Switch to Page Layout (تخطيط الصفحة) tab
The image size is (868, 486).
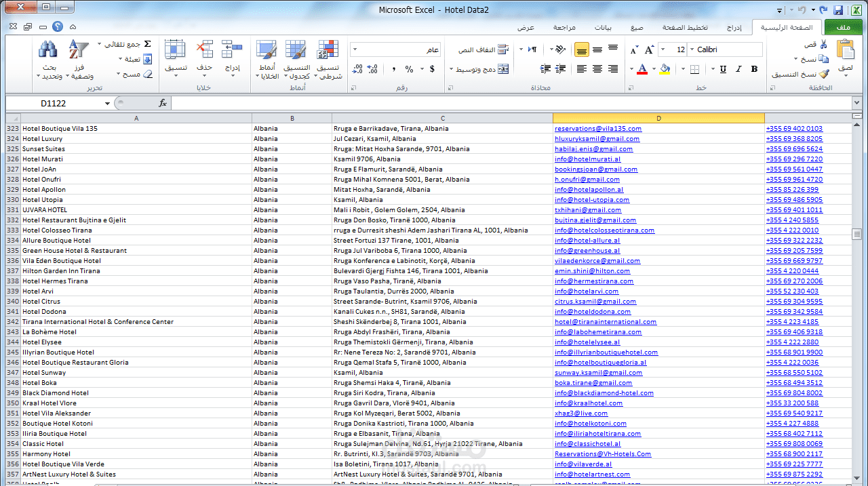[x=685, y=28]
